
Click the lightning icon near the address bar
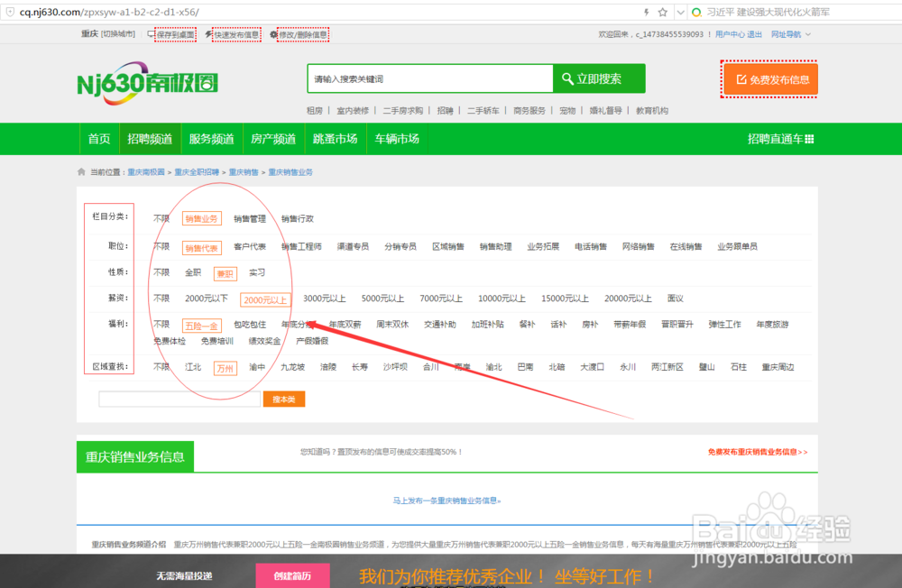pos(646,10)
